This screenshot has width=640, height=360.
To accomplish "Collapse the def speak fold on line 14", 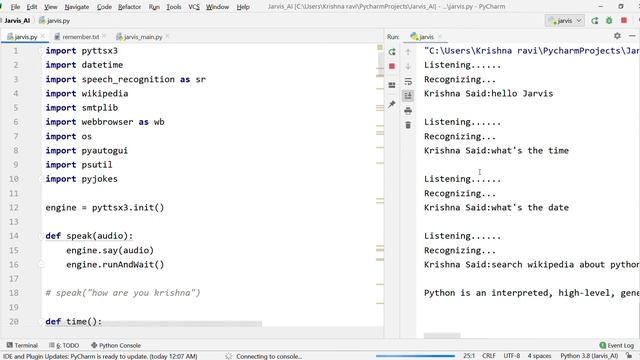I will (x=40, y=236).
